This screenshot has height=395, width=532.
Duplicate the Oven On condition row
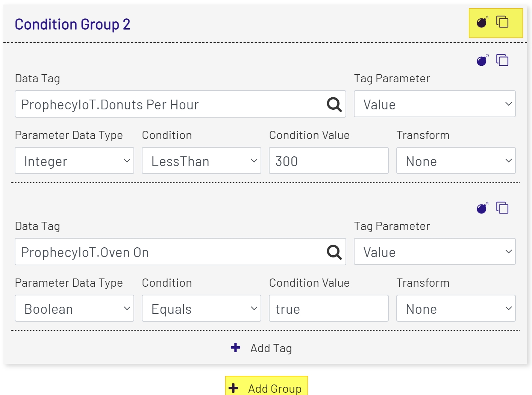point(503,207)
